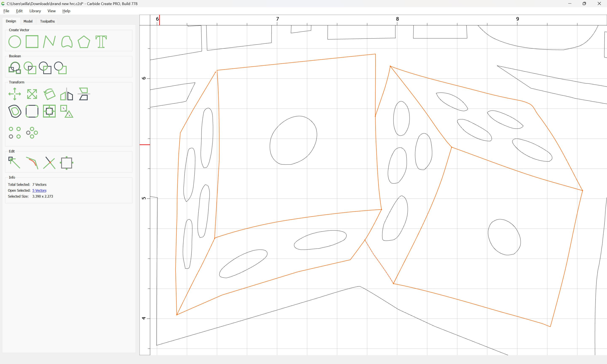This screenshot has height=364, width=607.
Task: Open the Group Vectors tool
Action: (x=67, y=111)
